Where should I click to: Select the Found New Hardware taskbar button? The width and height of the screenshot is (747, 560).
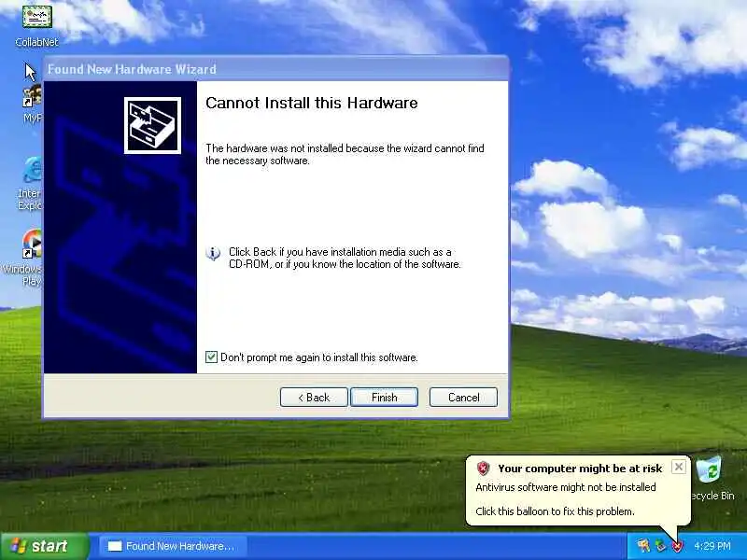[x=173, y=546]
